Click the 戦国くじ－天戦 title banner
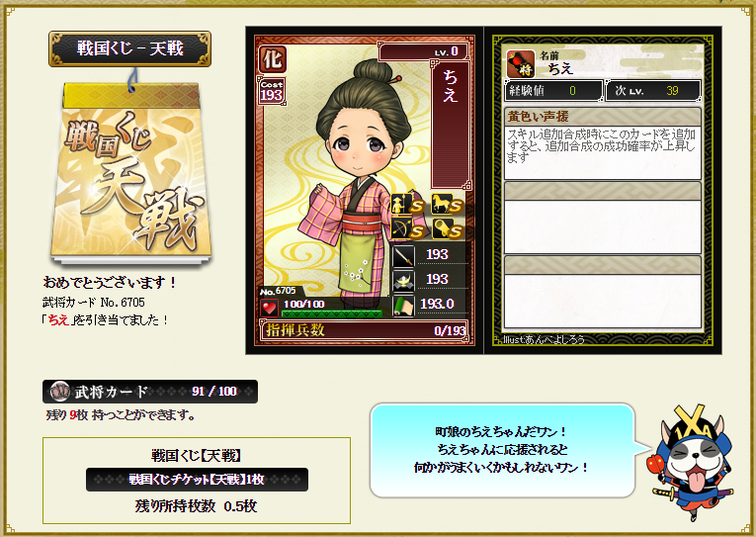The width and height of the screenshot is (756, 537). click(129, 48)
